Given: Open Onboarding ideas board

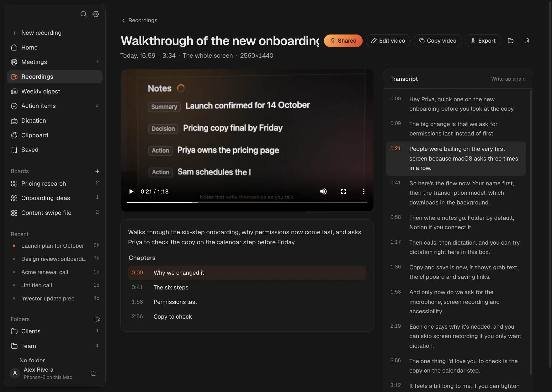Looking at the screenshot, I should [55, 198].
